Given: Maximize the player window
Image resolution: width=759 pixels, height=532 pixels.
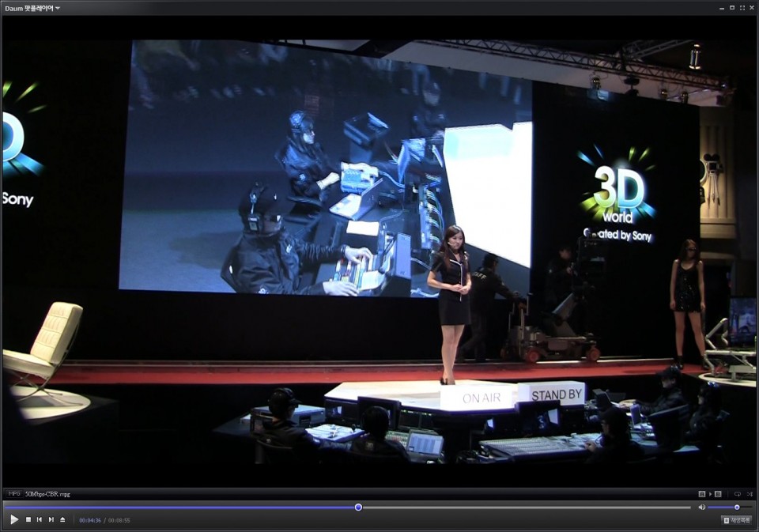Looking at the screenshot, I should coord(732,8).
